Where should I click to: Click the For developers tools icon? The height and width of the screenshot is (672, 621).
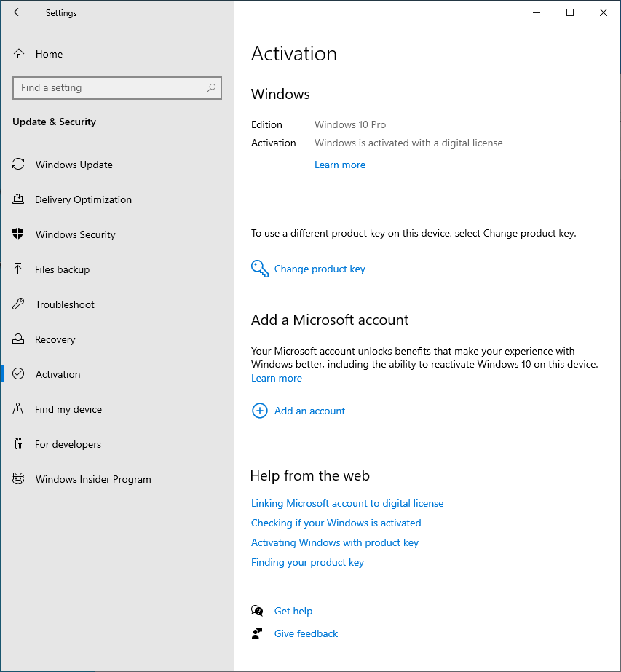pos(18,443)
